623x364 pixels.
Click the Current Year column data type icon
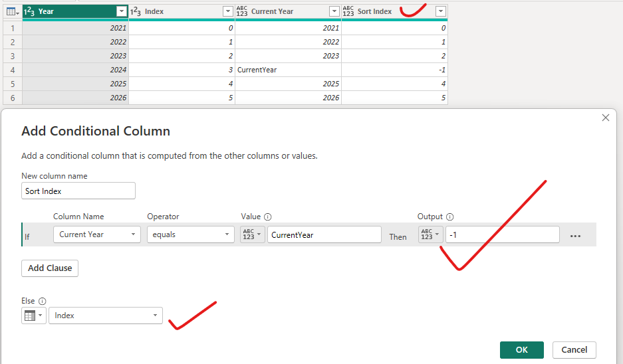[x=241, y=11]
